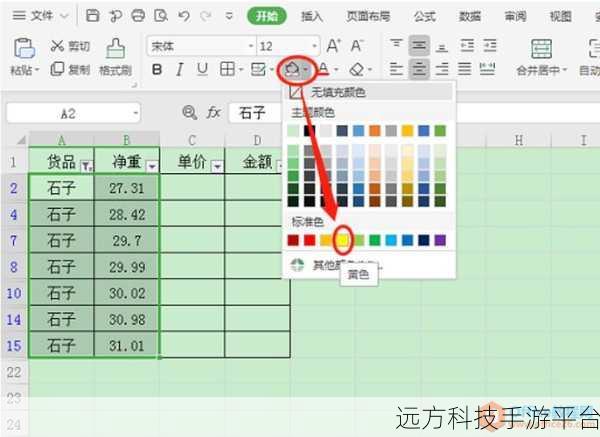Screen dimensions: 600x437
Task: Switch to the 数据 tab
Action: [x=470, y=16]
